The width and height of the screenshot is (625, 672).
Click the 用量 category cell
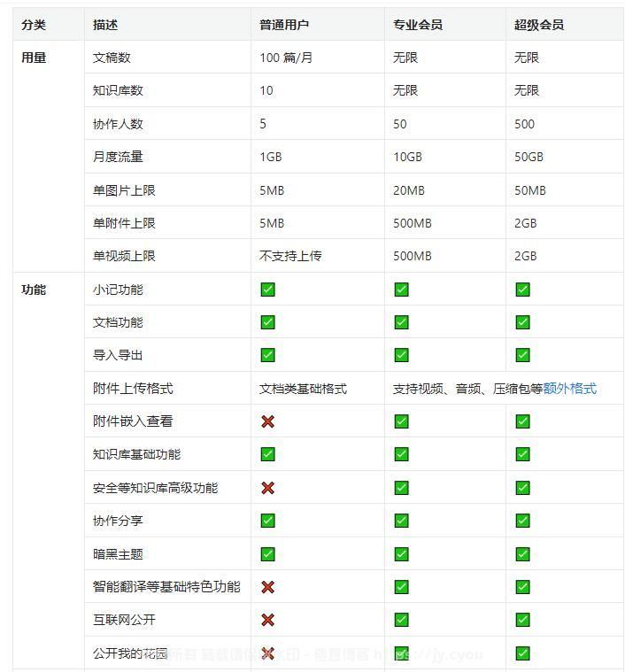coord(34,58)
